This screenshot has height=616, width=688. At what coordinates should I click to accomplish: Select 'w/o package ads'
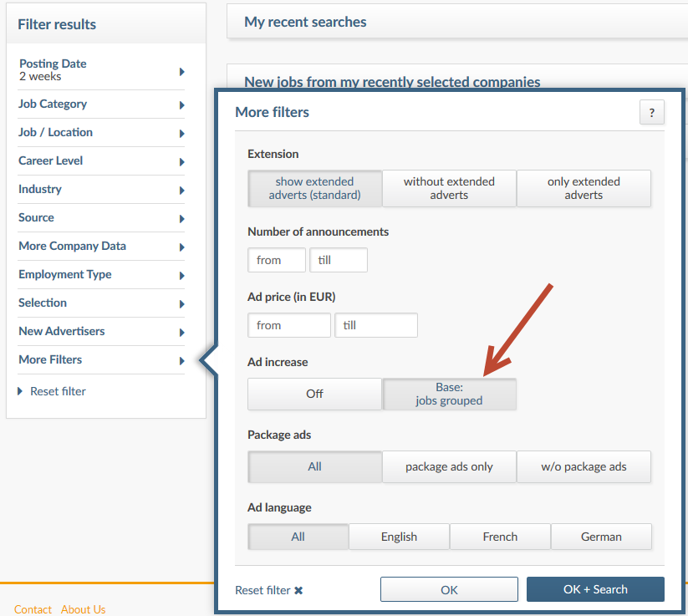click(584, 466)
